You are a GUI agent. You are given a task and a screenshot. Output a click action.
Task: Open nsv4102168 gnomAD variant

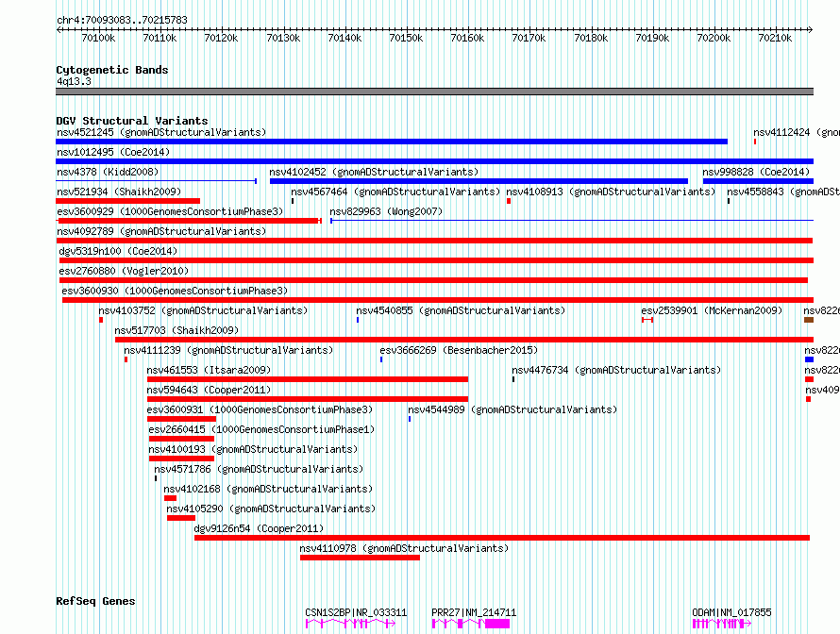[x=268, y=489]
